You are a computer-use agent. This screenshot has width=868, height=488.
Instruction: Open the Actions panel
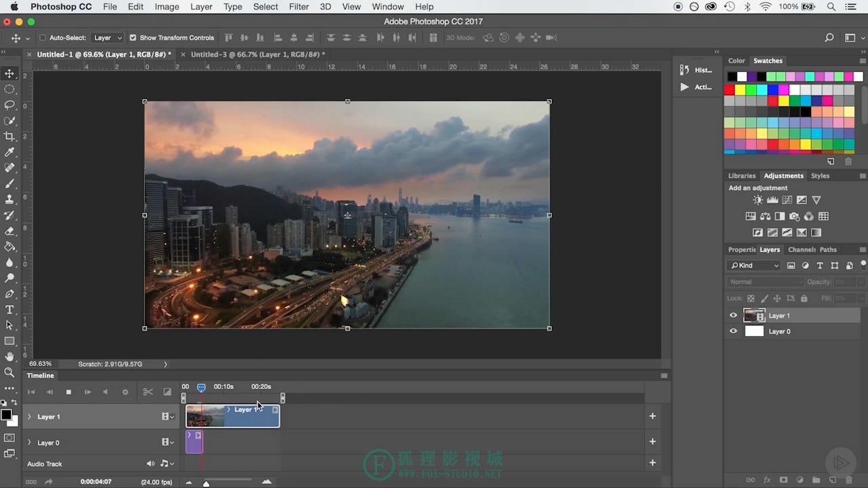(695, 87)
